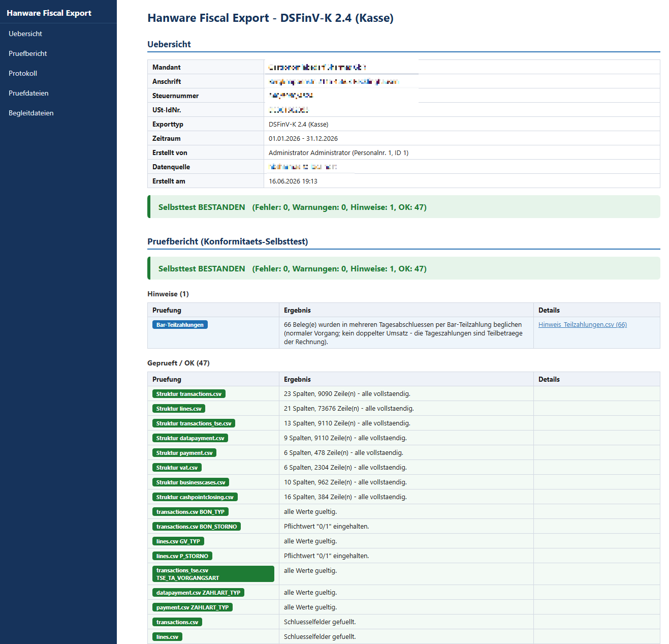Click the transactions.csv BON_STORNO badge
Image resolution: width=669 pixels, height=644 pixels.
tap(197, 527)
